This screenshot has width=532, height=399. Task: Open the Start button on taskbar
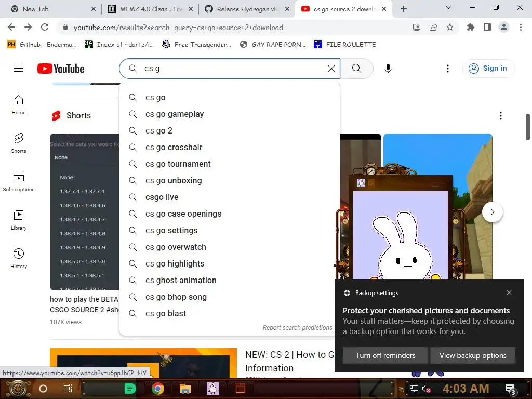pyautogui.click(x=18, y=389)
